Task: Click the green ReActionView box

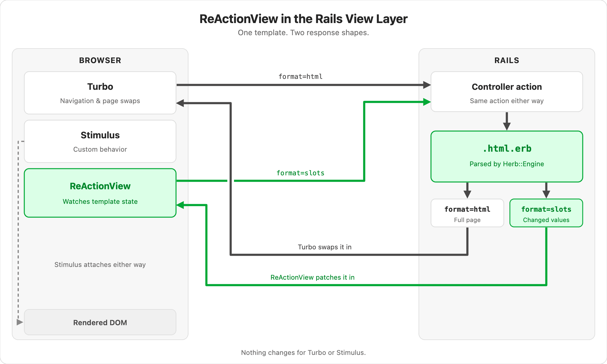Action: 100,193
